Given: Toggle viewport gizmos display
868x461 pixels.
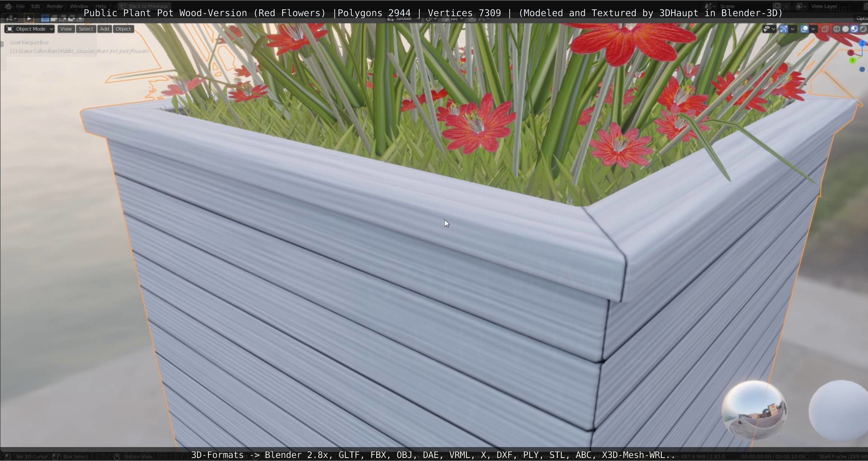Looking at the screenshot, I should (784, 29).
